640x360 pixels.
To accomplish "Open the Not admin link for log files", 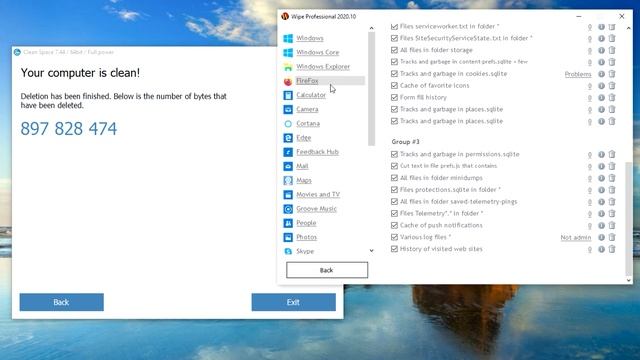I will click(x=576, y=238).
